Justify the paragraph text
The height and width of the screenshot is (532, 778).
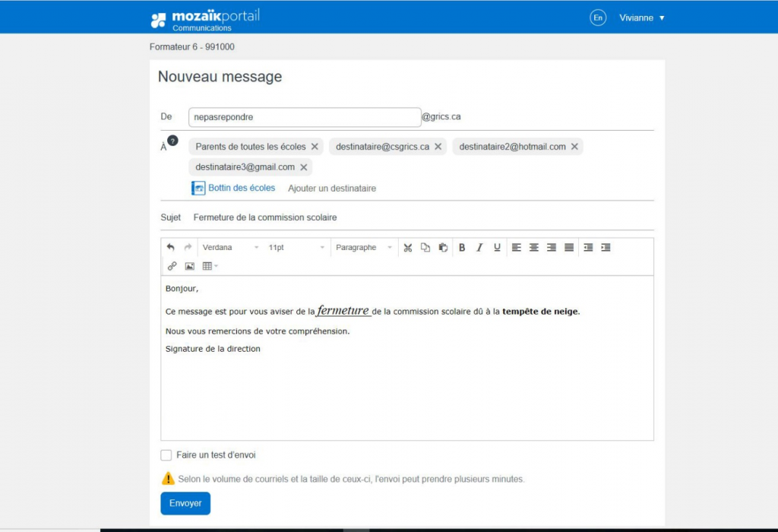(569, 247)
